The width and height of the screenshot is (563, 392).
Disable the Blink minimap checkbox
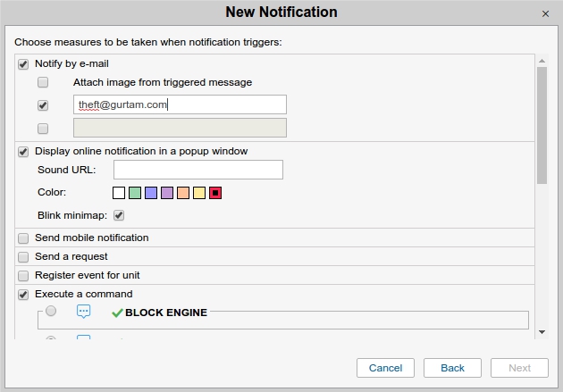[x=119, y=215]
